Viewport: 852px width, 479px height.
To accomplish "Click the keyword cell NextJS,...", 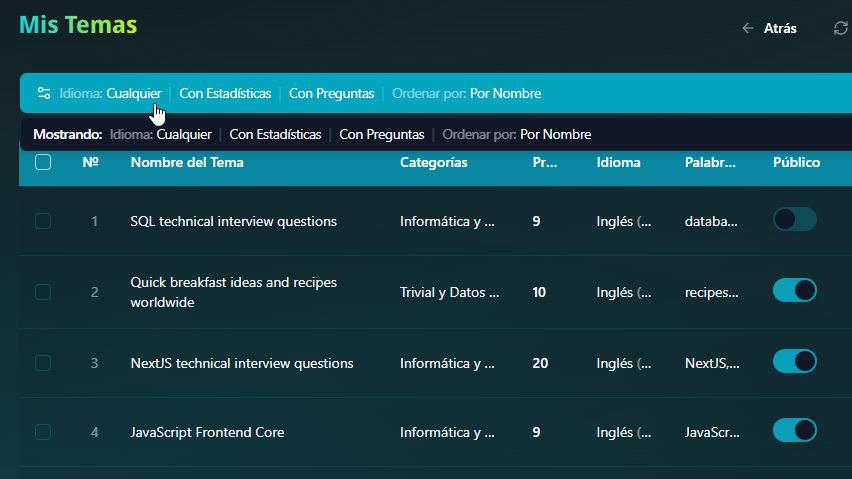I will tap(712, 363).
